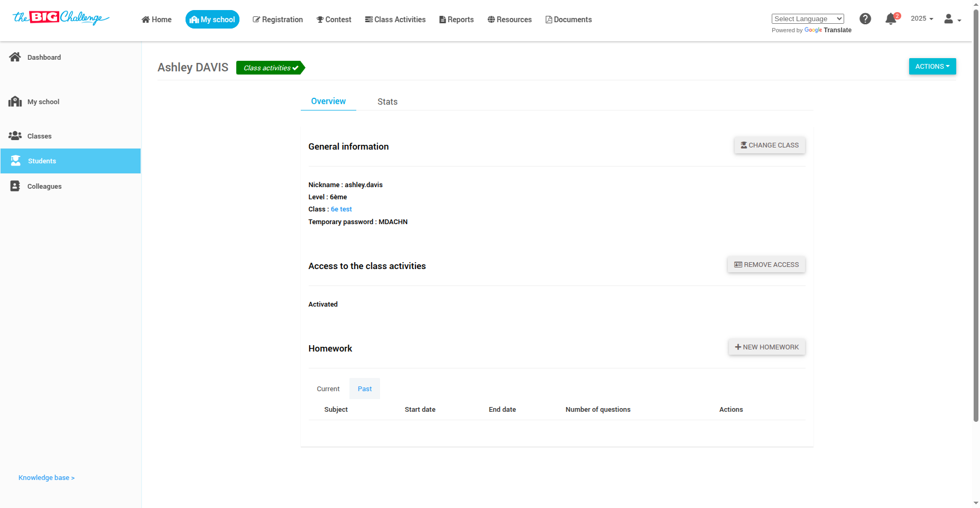
Task: Click the REMOVE ACCESS button
Action: [766, 265]
